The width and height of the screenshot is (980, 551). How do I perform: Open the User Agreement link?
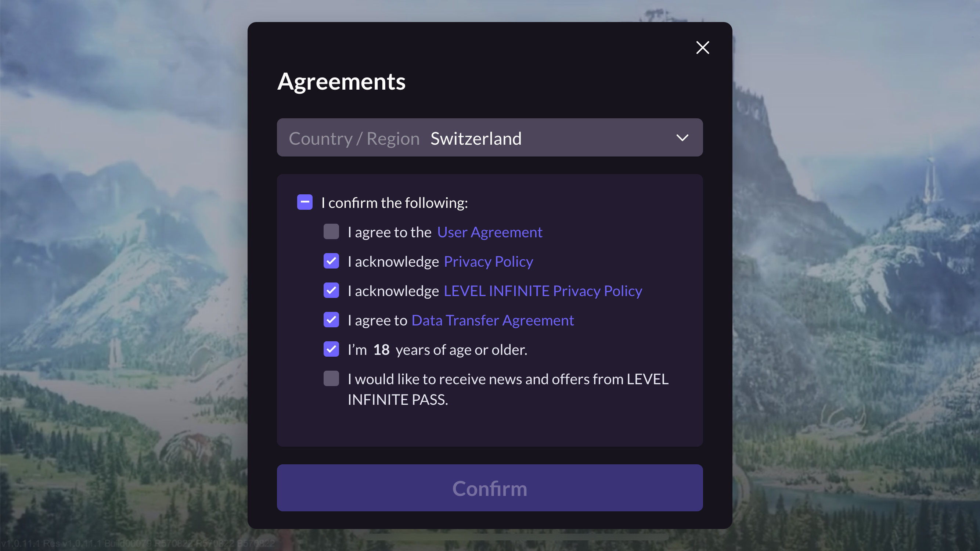pyautogui.click(x=490, y=231)
